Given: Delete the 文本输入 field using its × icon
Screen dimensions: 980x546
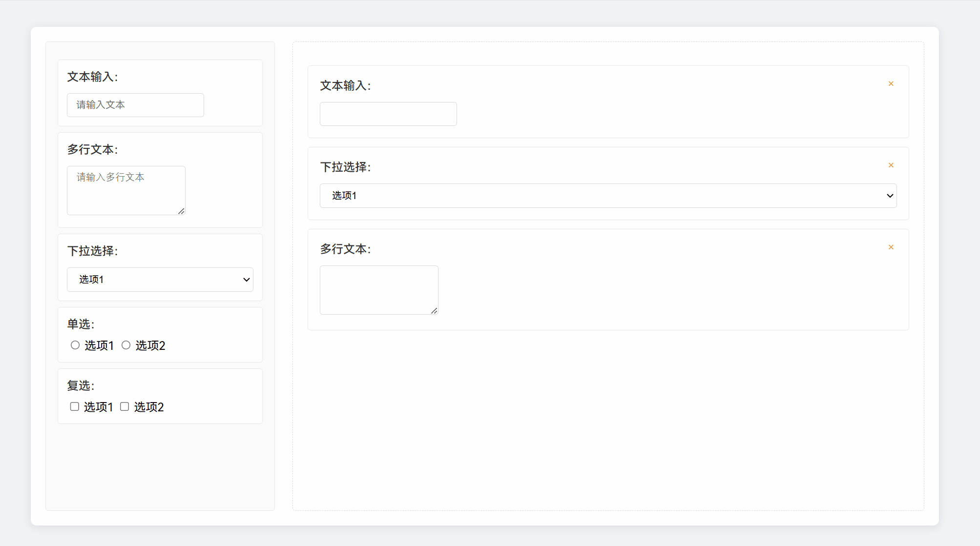Looking at the screenshot, I should point(891,83).
